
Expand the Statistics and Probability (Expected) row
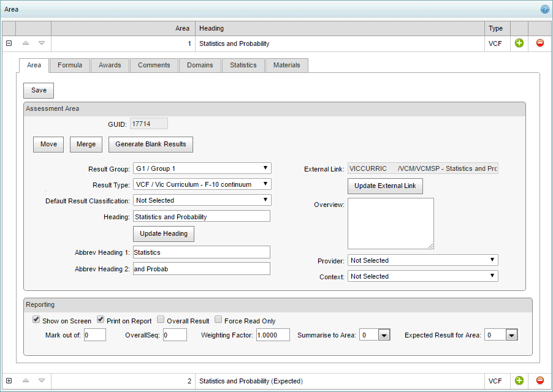(x=9, y=381)
